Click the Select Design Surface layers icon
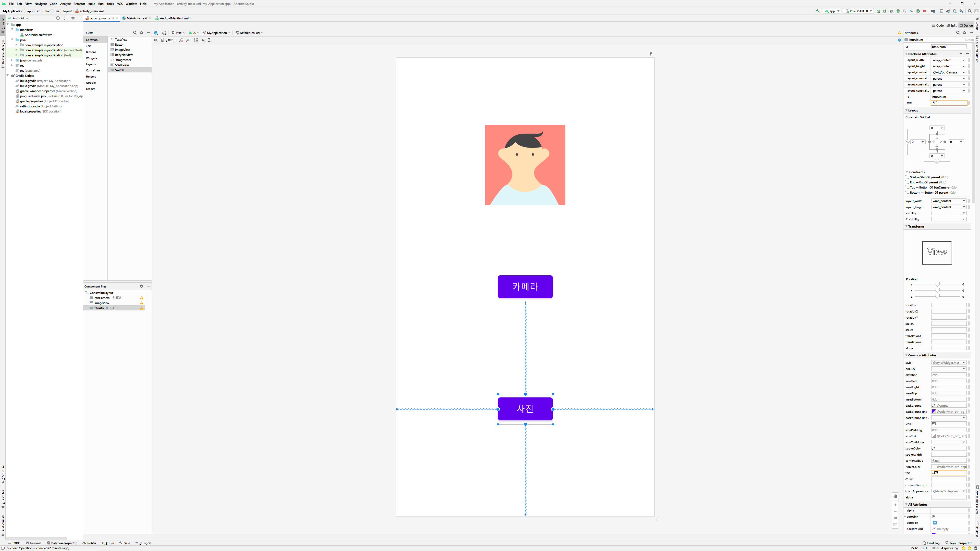This screenshot has height=551, width=980. point(156,33)
